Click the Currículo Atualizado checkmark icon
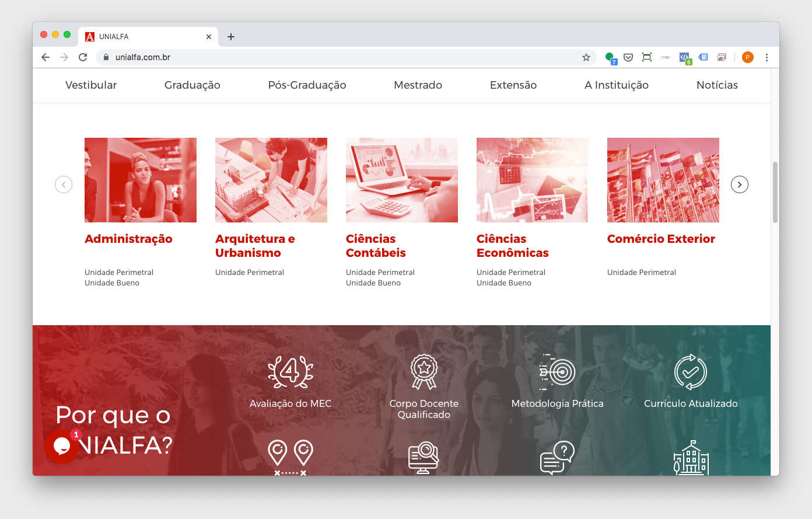 click(x=691, y=372)
